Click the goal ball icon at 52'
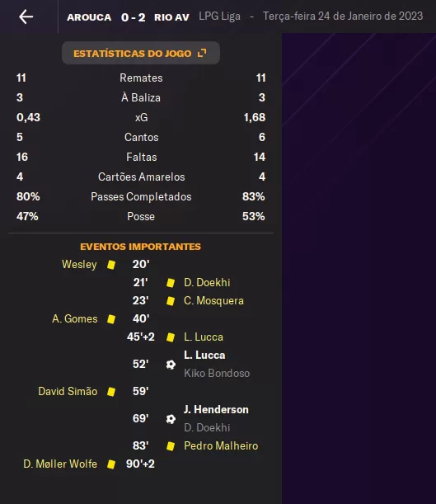This screenshot has height=504, width=436. point(171,365)
